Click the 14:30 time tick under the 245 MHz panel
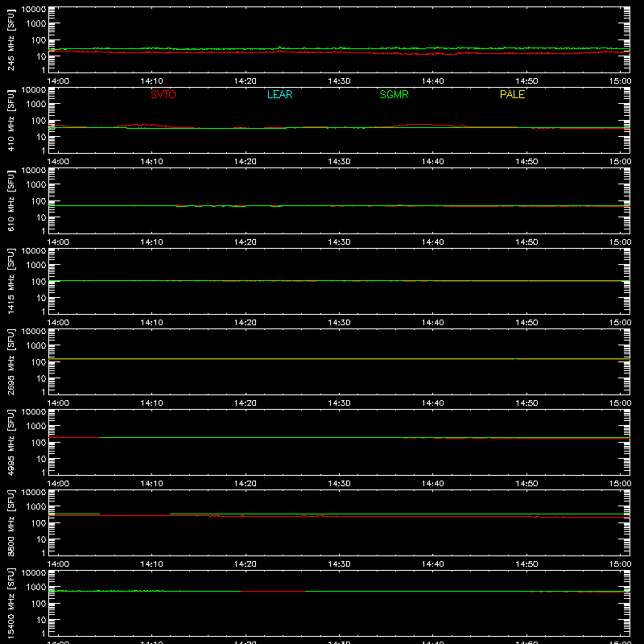 [x=339, y=81]
